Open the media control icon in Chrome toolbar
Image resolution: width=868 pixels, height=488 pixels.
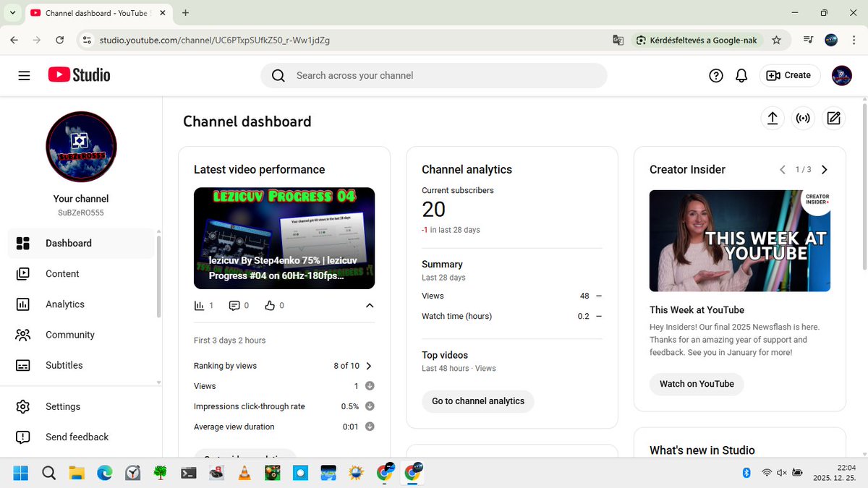point(809,40)
